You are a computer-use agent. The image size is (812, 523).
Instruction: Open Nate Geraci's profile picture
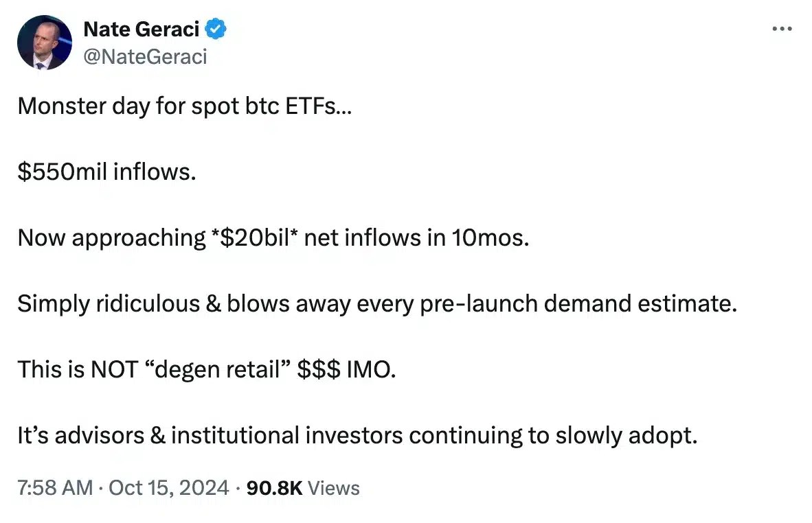point(45,43)
